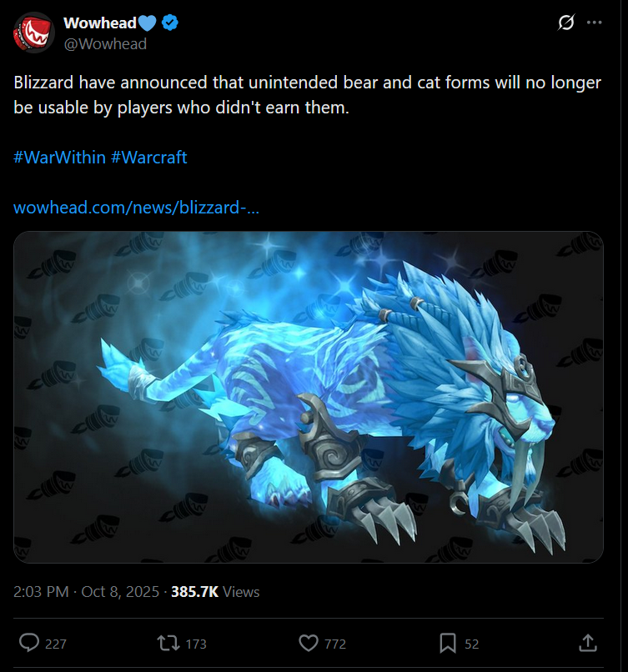
Task: Open the #Warcraft hashtag
Action: point(148,158)
